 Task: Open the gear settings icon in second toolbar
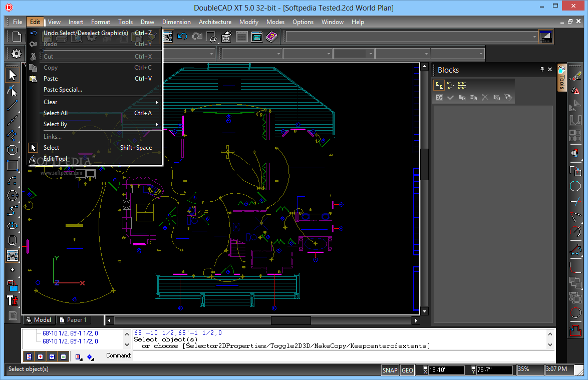16,54
